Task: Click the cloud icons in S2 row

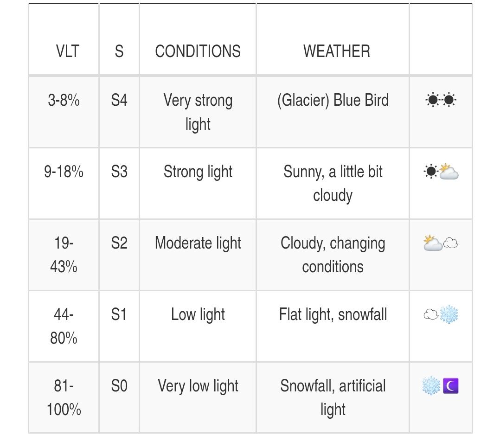Action: tap(441, 243)
